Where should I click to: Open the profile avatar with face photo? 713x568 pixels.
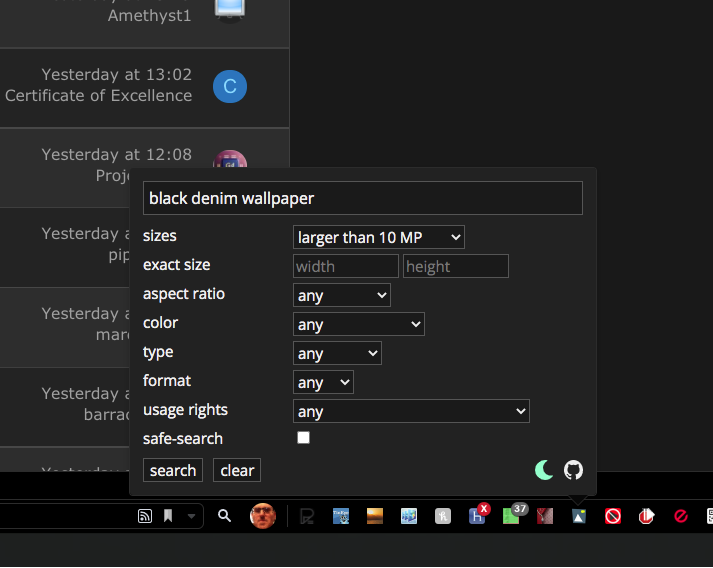pyautogui.click(x=263, y=516)
